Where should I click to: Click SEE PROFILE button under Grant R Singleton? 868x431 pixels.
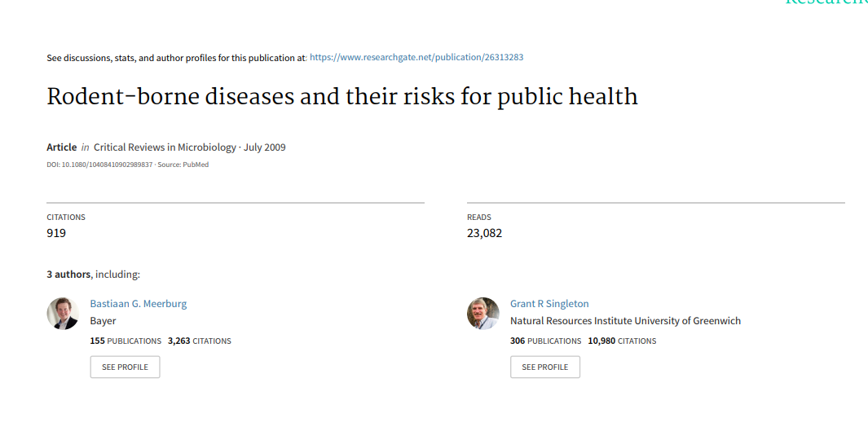545,367
